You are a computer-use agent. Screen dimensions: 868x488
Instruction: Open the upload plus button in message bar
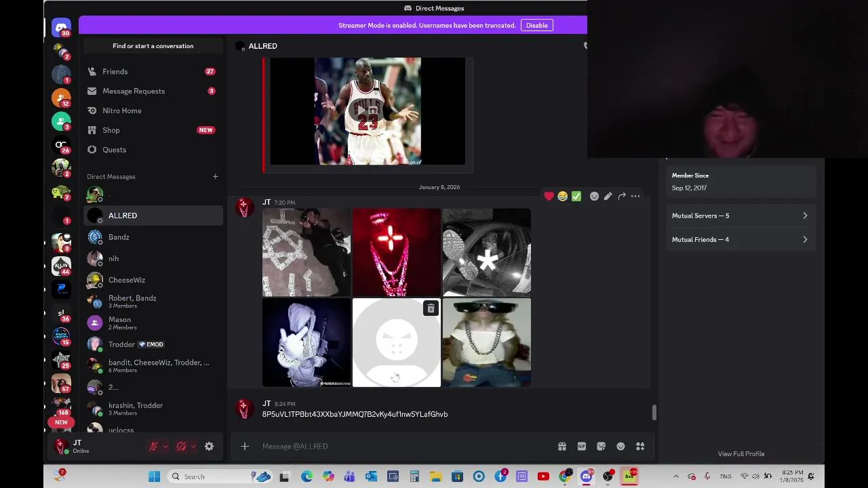[245, 446]
